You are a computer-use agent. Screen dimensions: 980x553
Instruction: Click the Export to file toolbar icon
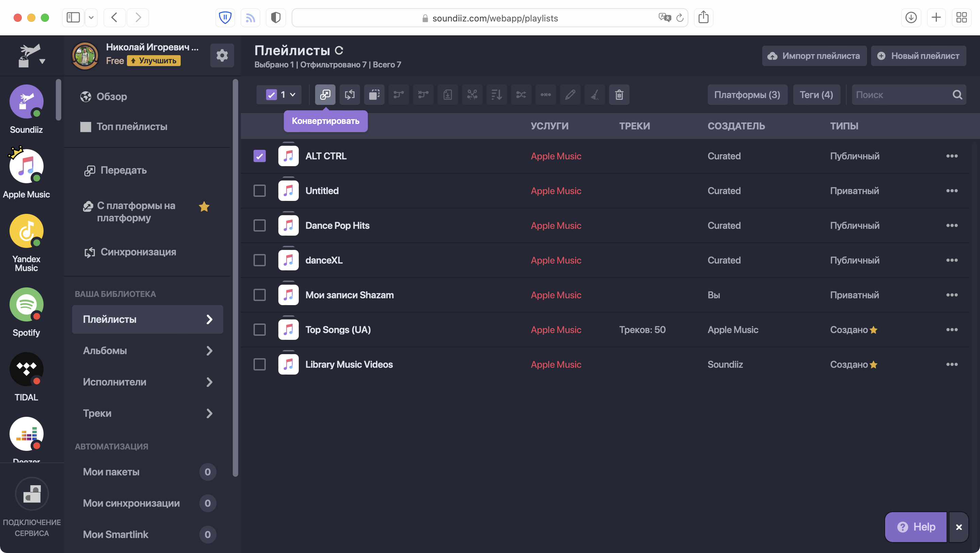coord(448,94)
